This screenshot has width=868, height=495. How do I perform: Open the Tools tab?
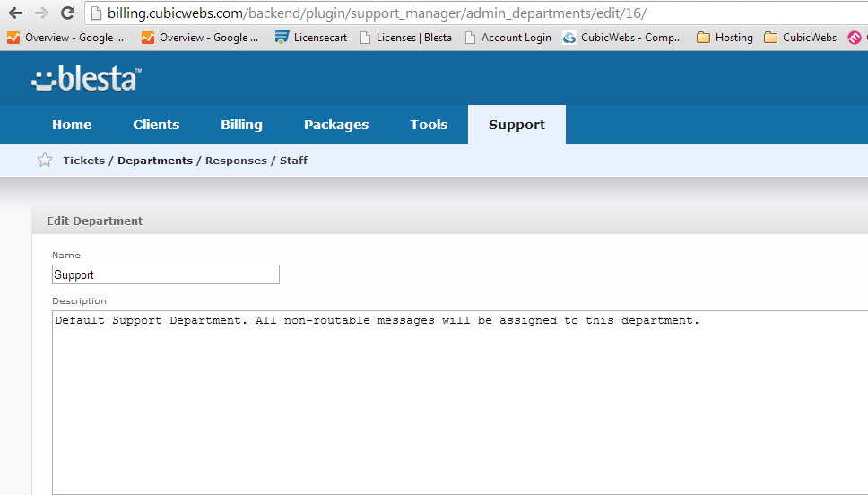pyautogui.click(x=429, y=125)
